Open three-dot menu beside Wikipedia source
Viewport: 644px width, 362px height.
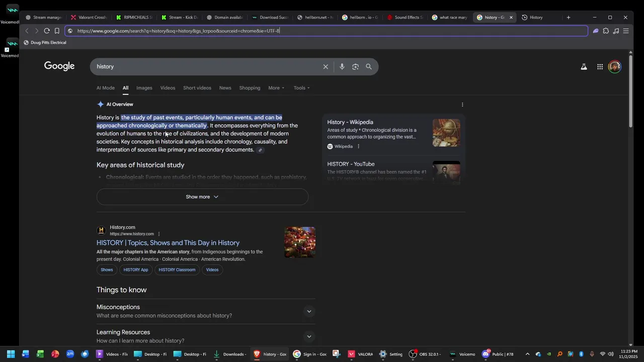358,146
